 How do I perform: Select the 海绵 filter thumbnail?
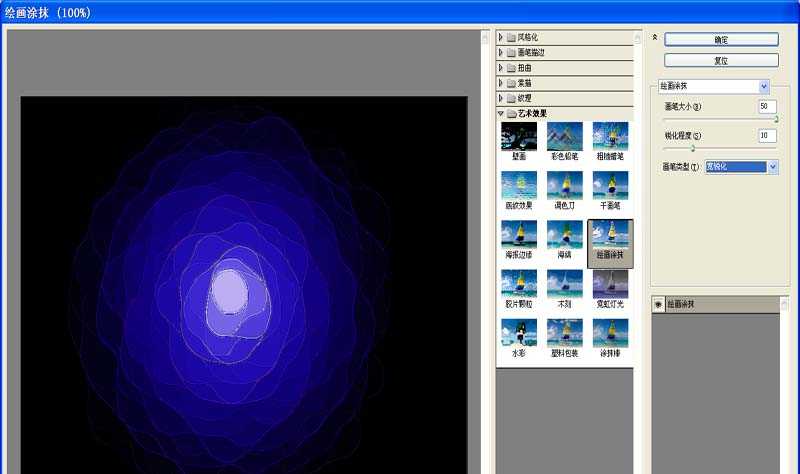[565, 235]
